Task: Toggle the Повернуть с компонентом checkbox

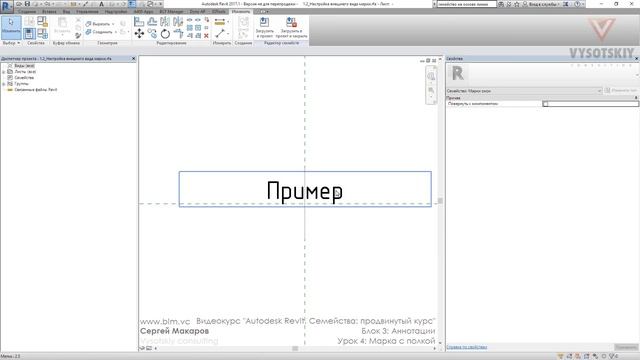Action: 545,104
